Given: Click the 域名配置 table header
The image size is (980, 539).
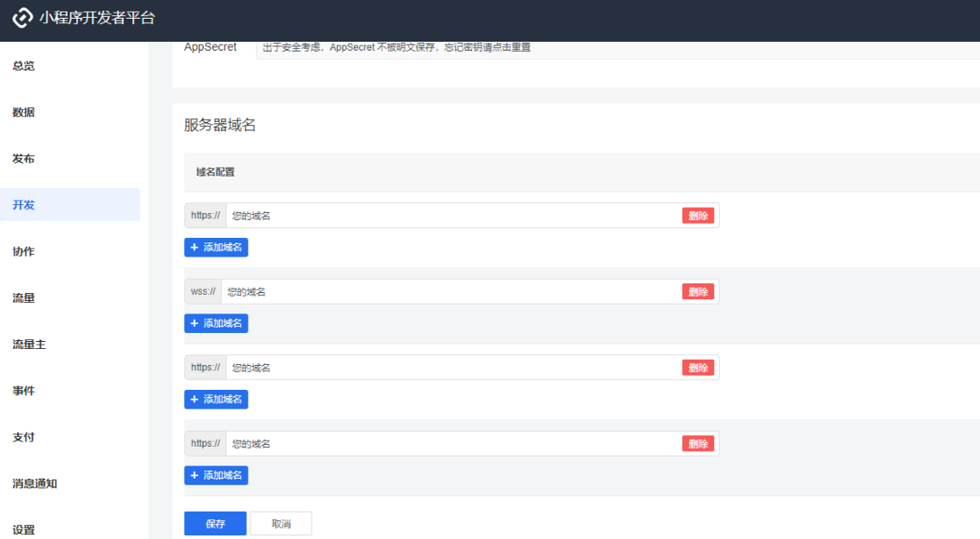Looking at the screenshot, I should [x=215, y=171].
